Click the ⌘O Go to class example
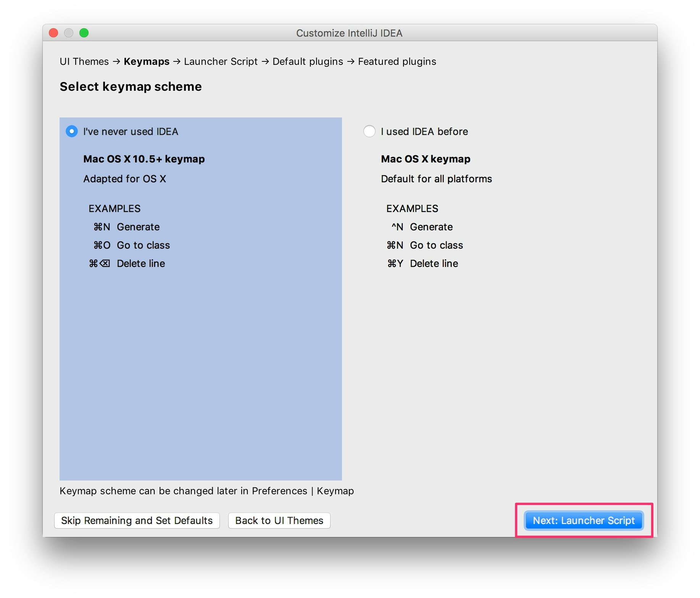The width and height of the screenshot is (700, 598). coord(132,245)
